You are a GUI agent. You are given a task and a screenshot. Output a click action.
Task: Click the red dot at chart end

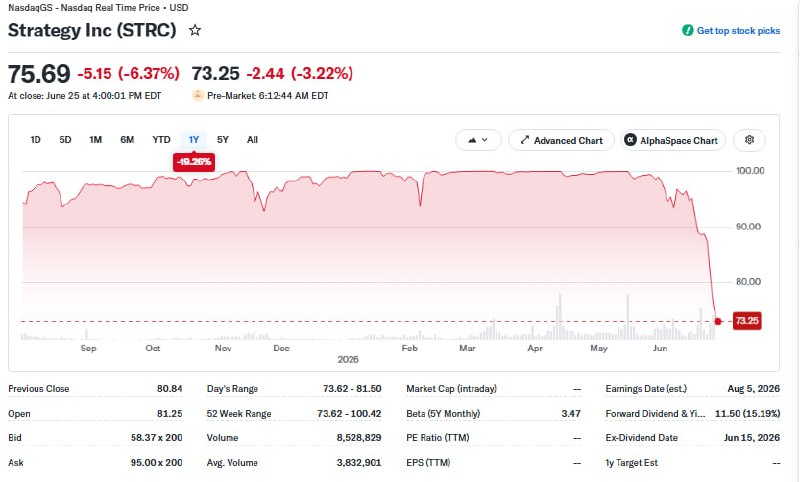coord(718,321)
